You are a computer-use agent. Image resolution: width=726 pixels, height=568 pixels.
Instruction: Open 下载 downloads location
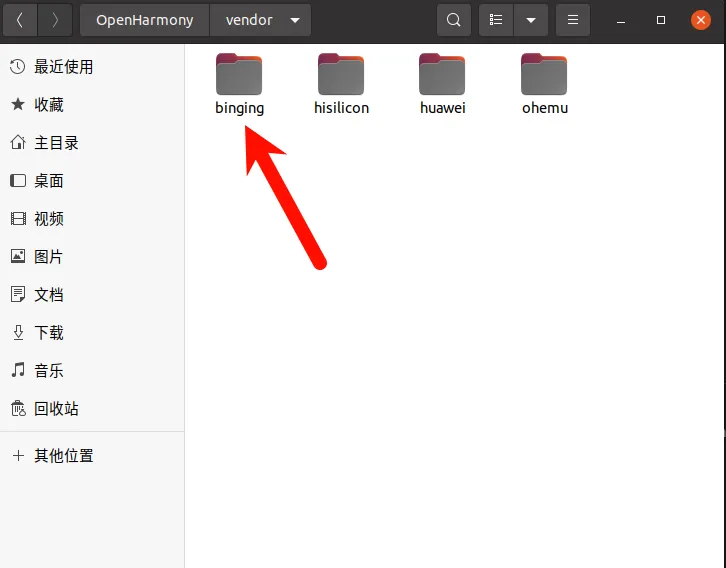48,333
